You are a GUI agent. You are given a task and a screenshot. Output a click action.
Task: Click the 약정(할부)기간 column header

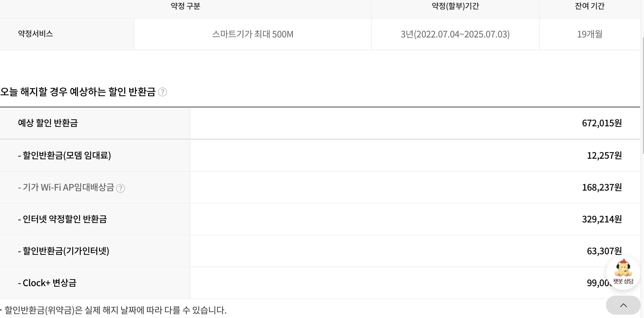pyautogui.click(x=455, y=6)
